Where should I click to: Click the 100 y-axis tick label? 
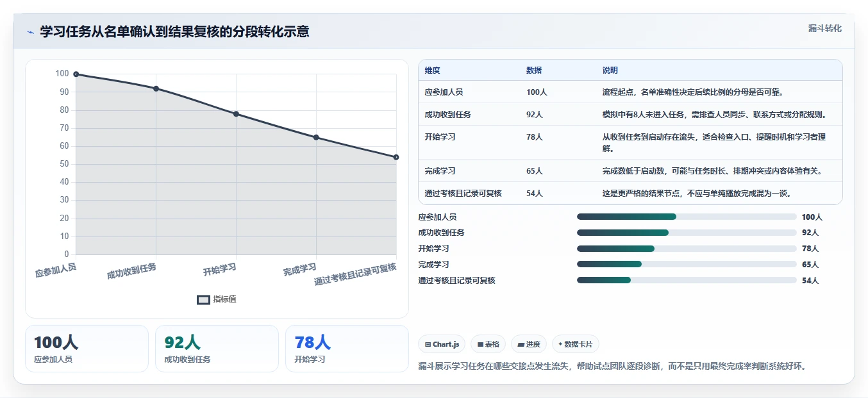point(62,74)
